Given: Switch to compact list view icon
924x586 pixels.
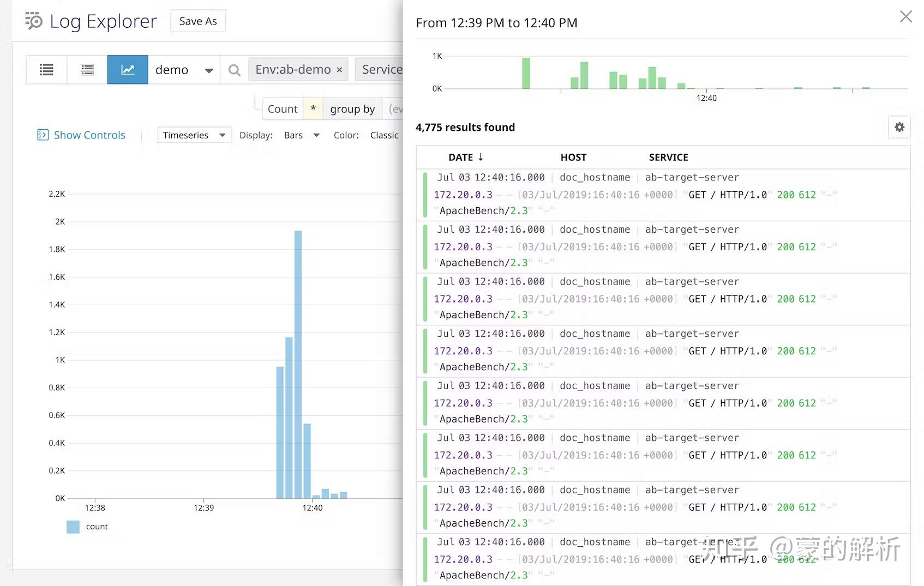Looking at the screenshot, I should click(47, 70).
